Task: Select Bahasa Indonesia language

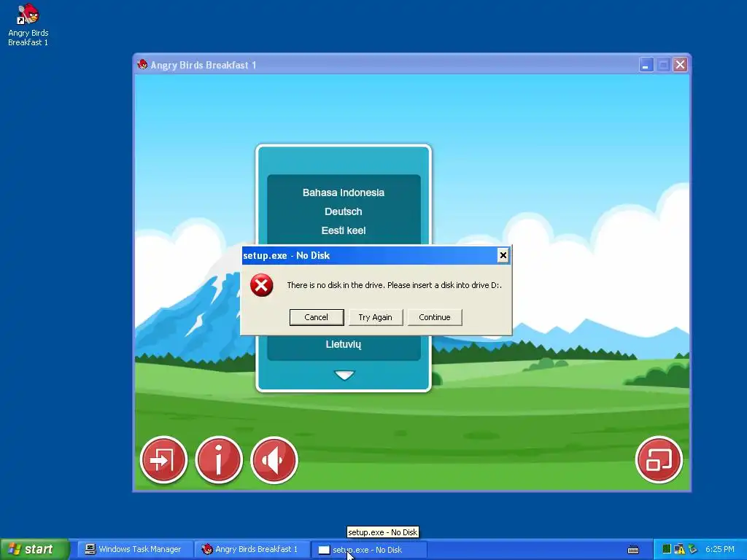Action: pyautogui.click(x=344, y=192)
